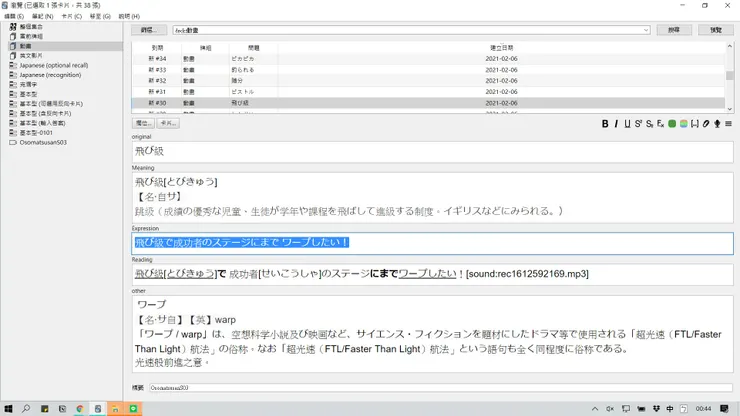This screenshot has height=416, width=740.
Task: Toggle bold formatting in editor toolbar
Action: [605, 124]
